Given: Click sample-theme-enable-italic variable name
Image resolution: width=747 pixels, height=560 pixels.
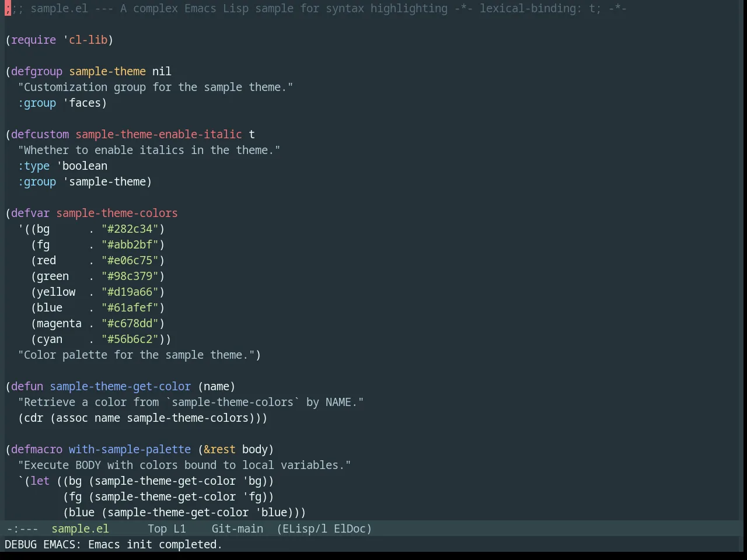Looking at the screenshot, I should pos(159,134).
